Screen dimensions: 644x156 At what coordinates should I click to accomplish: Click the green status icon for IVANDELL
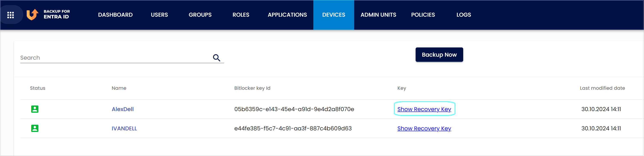point(35,128)
